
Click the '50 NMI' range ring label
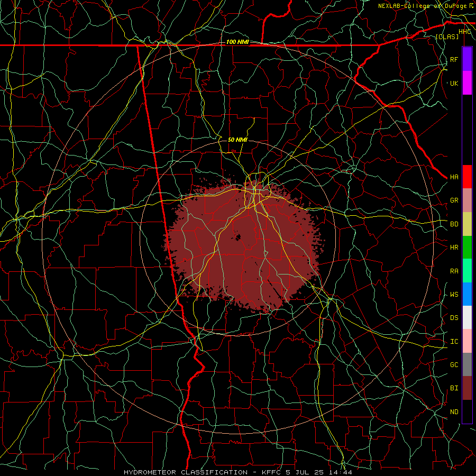coord(237,140)
